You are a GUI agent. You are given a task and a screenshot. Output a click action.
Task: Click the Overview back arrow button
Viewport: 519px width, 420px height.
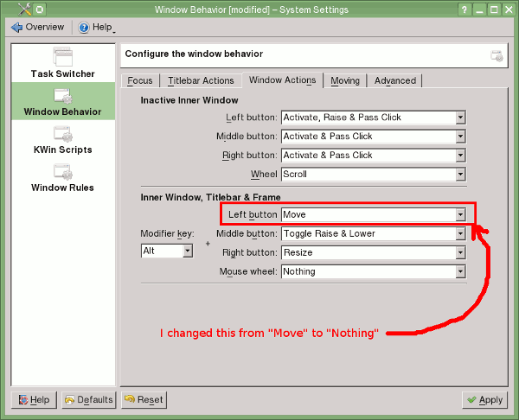[x=38, y=27]
